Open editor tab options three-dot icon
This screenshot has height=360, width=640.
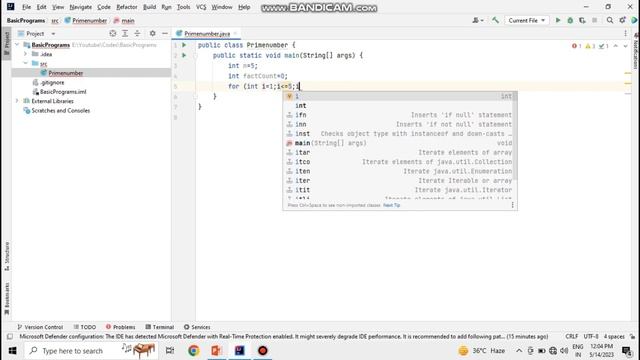click(x=625, y=33)
